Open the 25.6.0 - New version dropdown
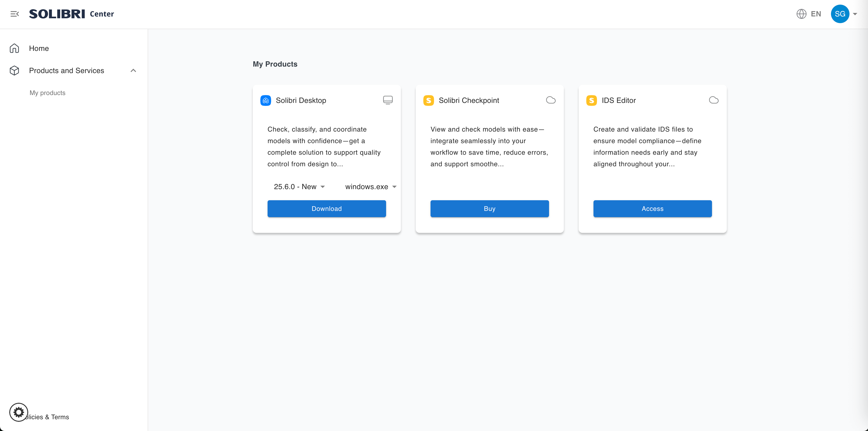The width and height of the screenshot is (868, 431). [x=299, y=187]
